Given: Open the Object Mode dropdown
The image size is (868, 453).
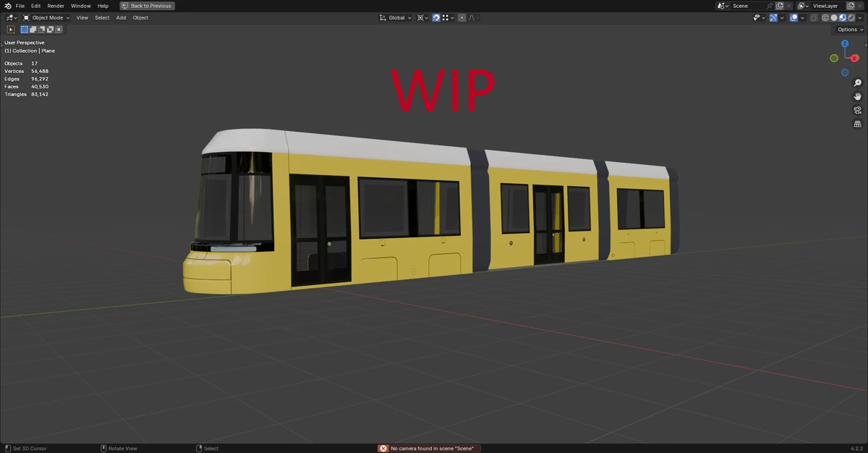Looking at the screenshot, I should pyautogui.click(x=48, y=17).
